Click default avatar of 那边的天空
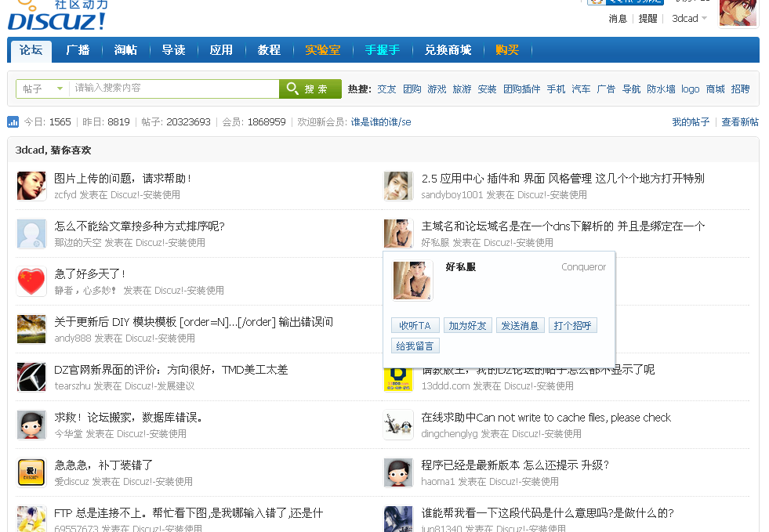This screenshot has width=769, height=532. pyautogui.click(x=31, y=233)
